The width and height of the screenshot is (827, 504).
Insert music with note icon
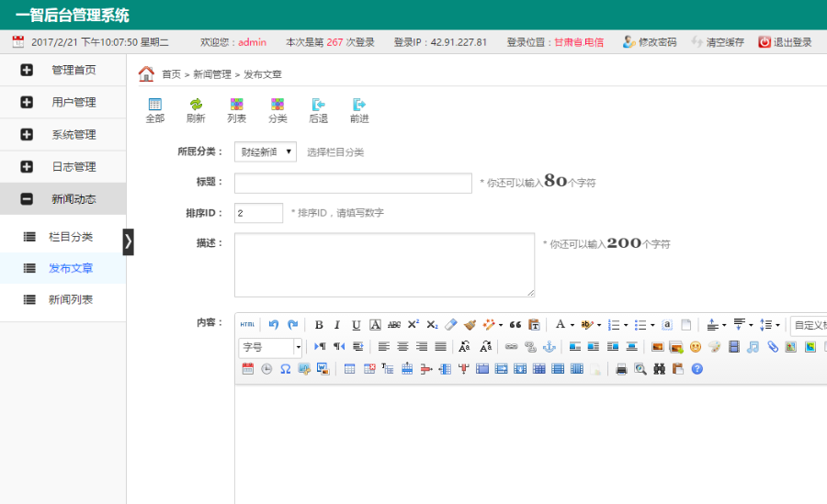[753, 346]
